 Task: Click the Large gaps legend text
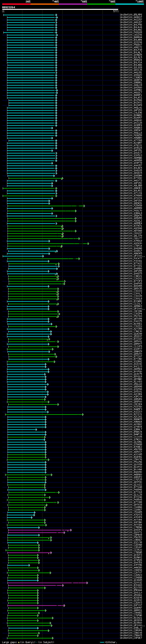pos(28,642)
